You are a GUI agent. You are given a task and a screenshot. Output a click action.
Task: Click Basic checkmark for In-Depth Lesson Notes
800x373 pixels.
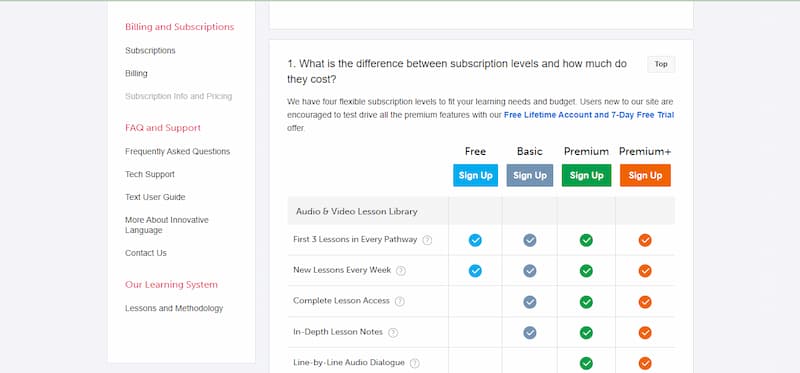530,333
